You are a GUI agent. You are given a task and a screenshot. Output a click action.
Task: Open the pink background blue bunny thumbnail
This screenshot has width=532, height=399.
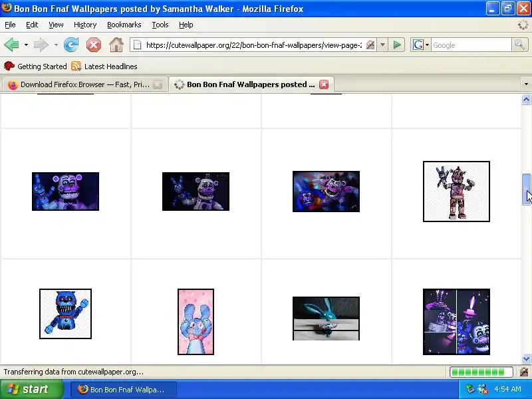pos(196,322)
